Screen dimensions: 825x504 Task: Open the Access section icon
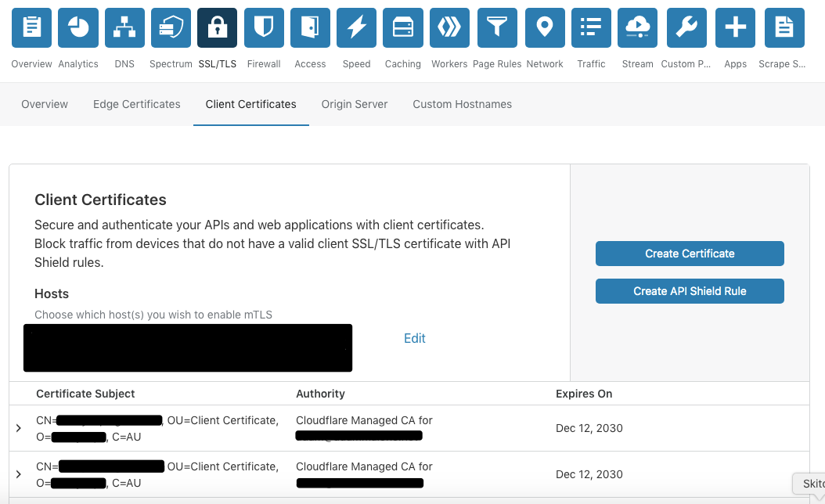(309, 27)
